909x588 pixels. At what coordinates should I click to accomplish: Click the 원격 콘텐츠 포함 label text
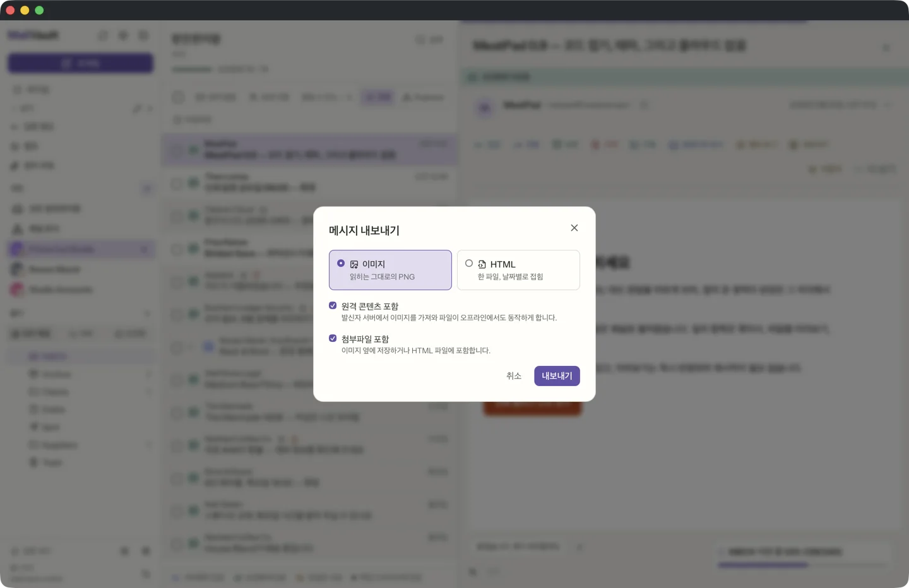click(x=370, y=306)
